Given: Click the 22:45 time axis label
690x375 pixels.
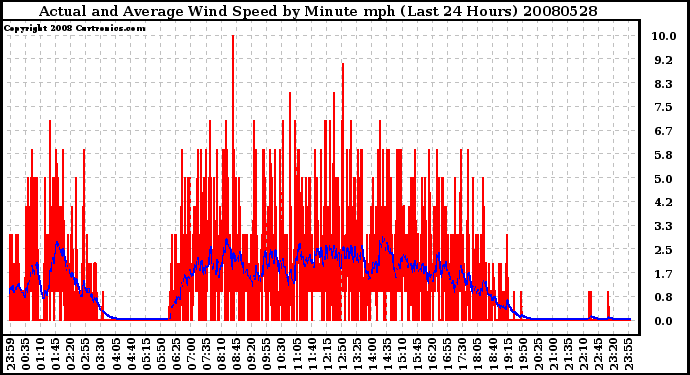Looking at the screenshot, I should coord(598,354).
